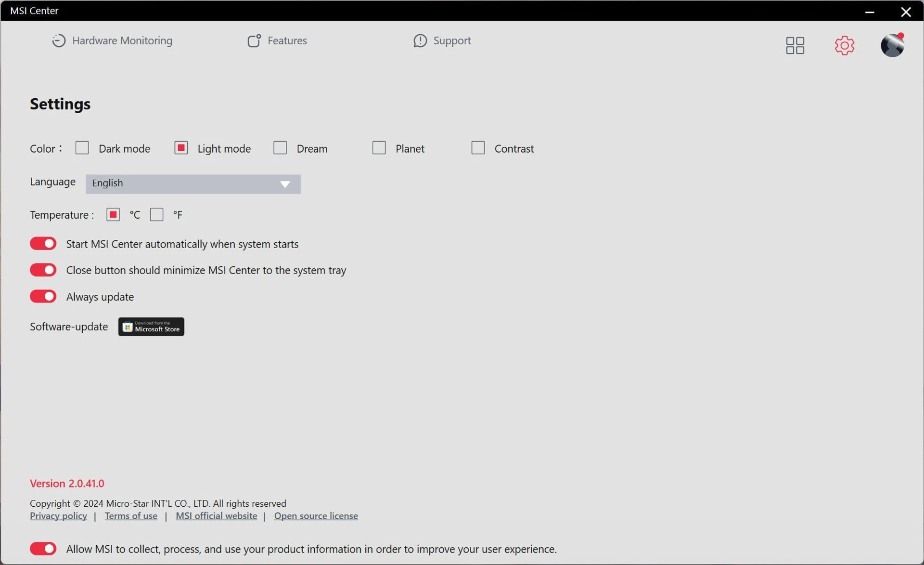Go to the Support tab
The image size is (924, 565).
(x=442, y=40)
